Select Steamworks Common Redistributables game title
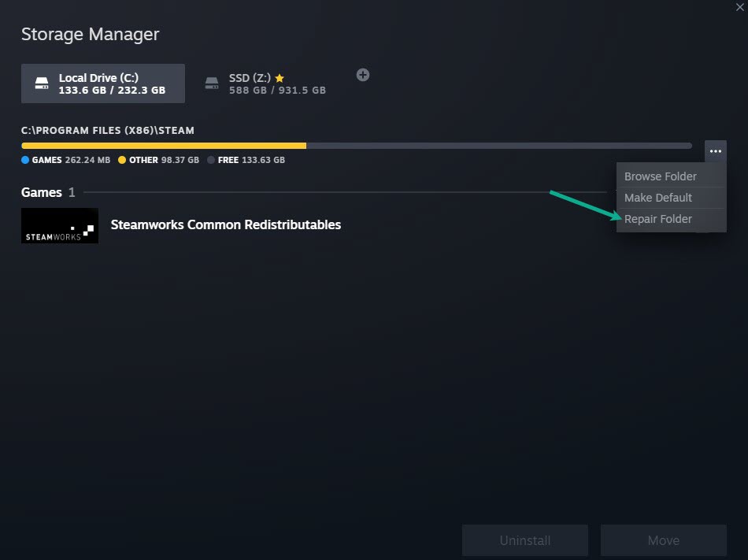 [x=226, y=224]
